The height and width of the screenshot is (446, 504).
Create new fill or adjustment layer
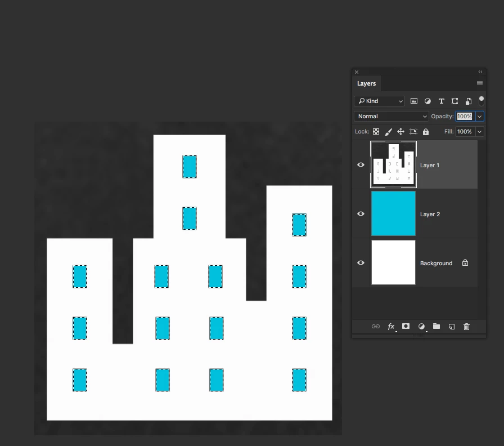click(421, 327)
